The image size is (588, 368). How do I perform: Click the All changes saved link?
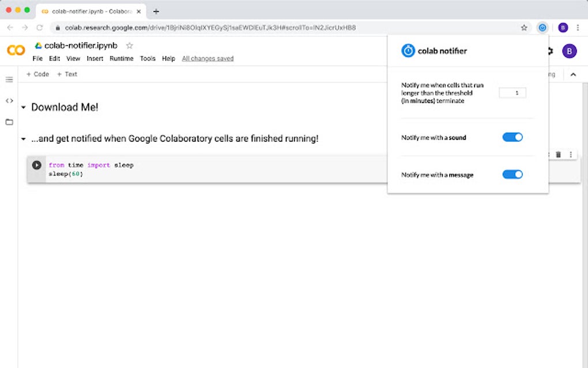point(208,58)
